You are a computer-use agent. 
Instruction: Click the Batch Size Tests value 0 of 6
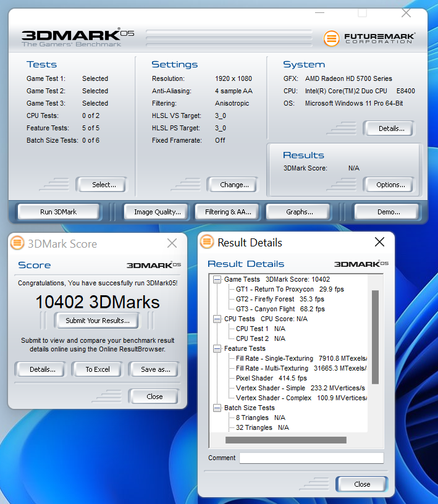(x=91, y=140)
